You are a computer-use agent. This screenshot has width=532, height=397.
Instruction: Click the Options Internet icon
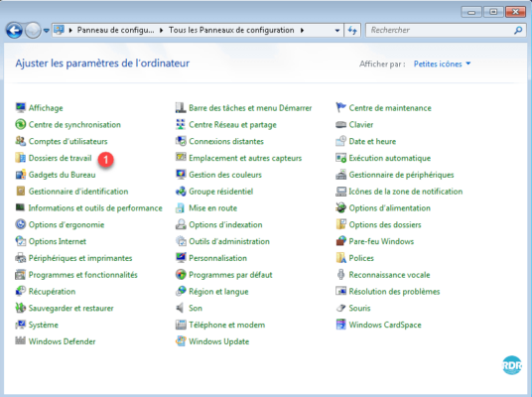tap(21, 241)
